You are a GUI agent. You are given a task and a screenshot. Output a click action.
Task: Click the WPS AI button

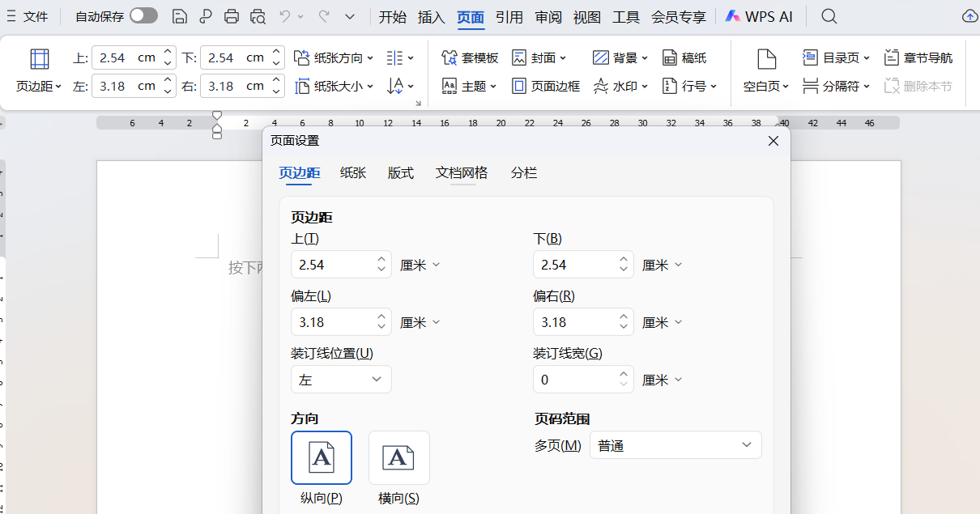pos(759,16)
